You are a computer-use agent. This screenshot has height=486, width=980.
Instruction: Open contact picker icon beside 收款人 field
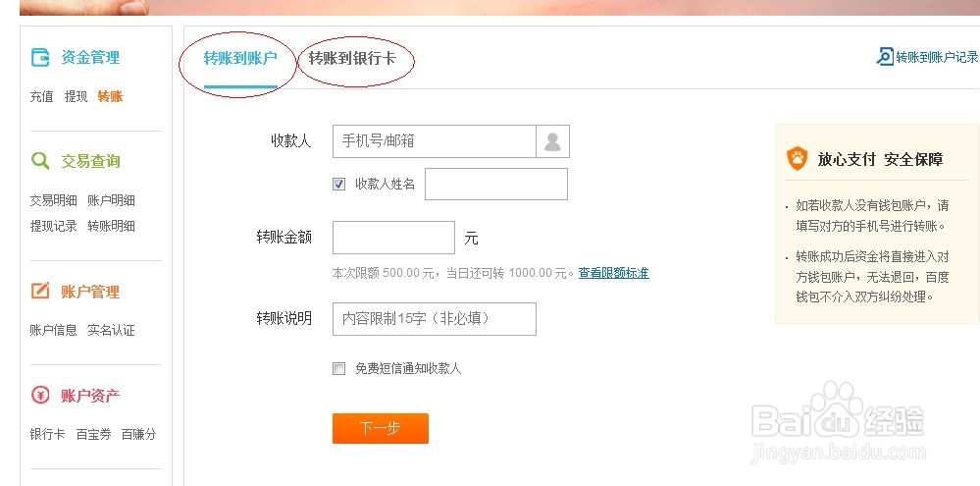pos(552,141)
